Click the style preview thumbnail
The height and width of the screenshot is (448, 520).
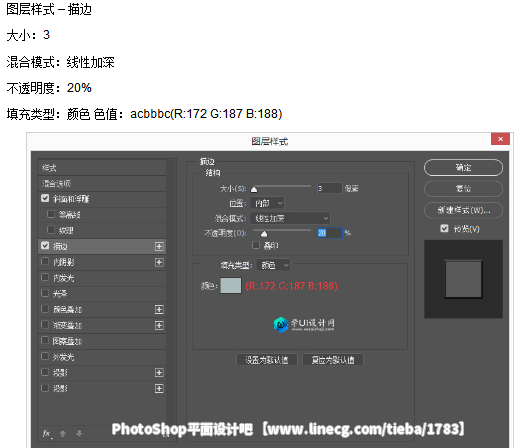click(463, 279)
